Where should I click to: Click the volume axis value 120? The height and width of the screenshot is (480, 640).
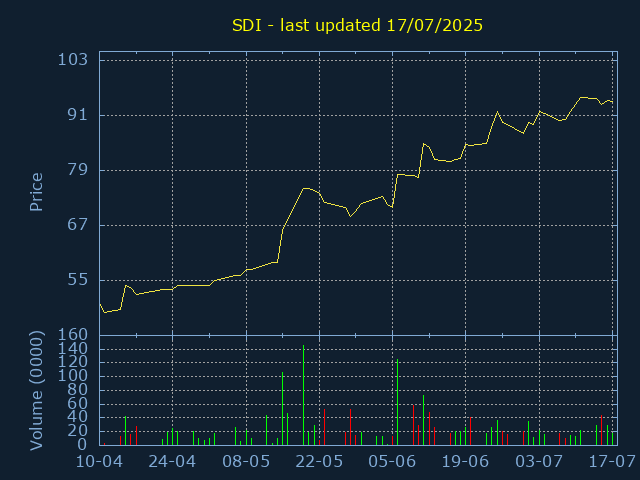(x=73, y=362)
